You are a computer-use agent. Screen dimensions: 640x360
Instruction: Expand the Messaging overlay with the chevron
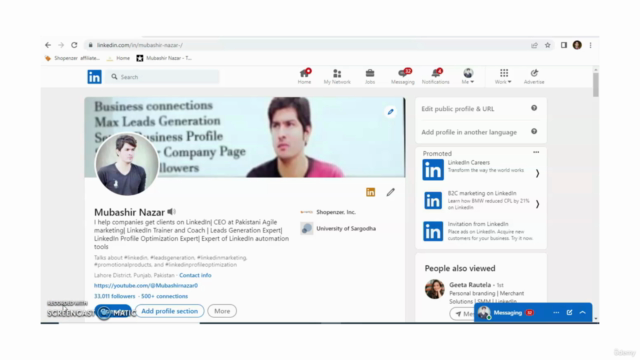coord(582,313)
